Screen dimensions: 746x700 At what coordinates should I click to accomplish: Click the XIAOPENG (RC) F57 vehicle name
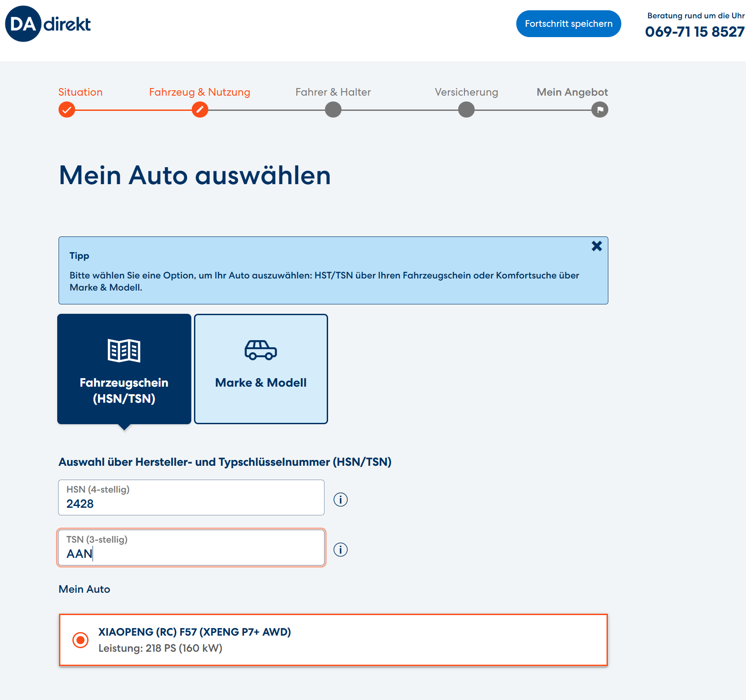click(x=194, y=632)
